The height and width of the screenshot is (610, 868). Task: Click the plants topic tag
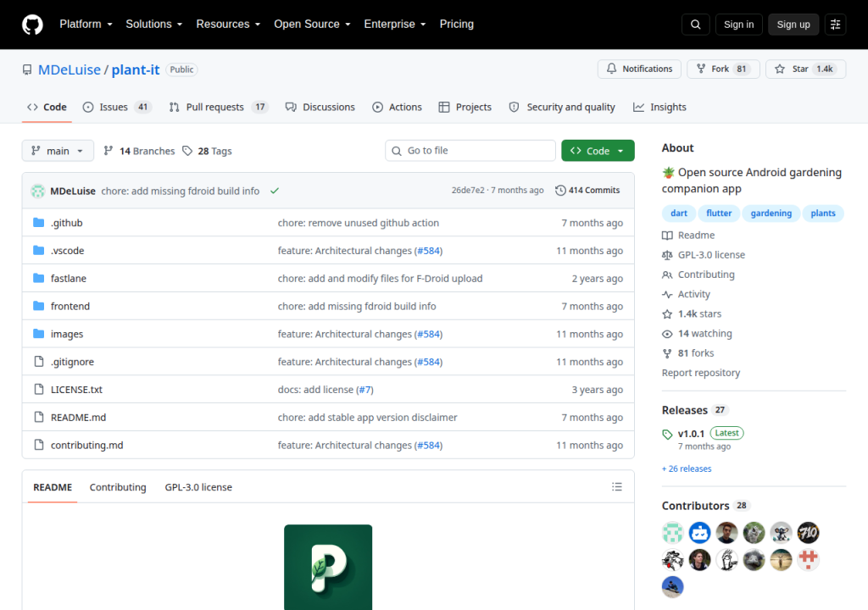(823, 213)
